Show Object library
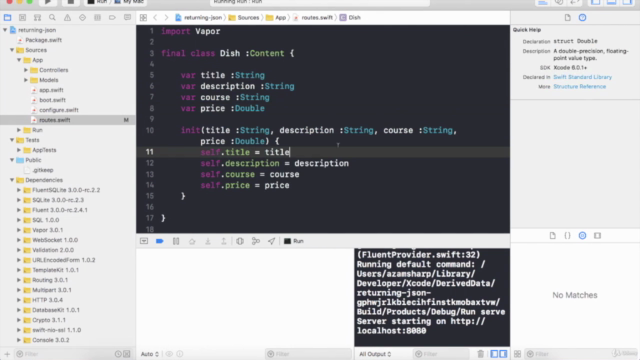The width and height of the screenshot is (640, 360). click(582, 236)
